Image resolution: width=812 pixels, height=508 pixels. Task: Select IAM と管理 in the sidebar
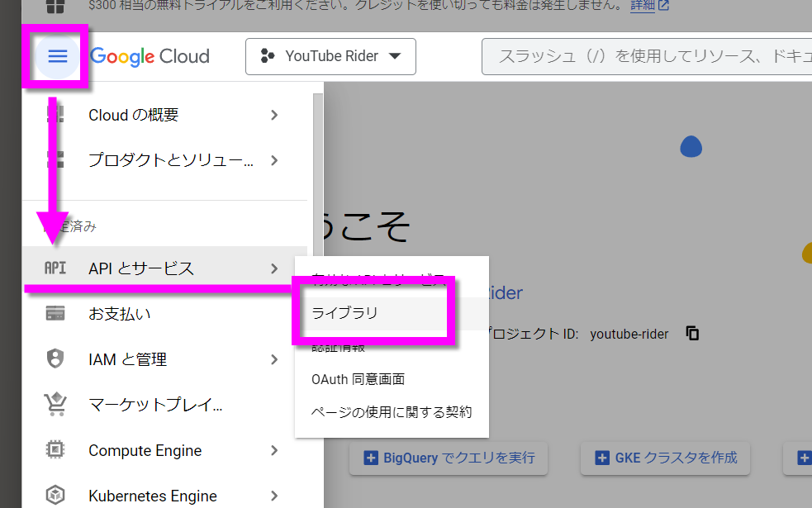point(164,359)
